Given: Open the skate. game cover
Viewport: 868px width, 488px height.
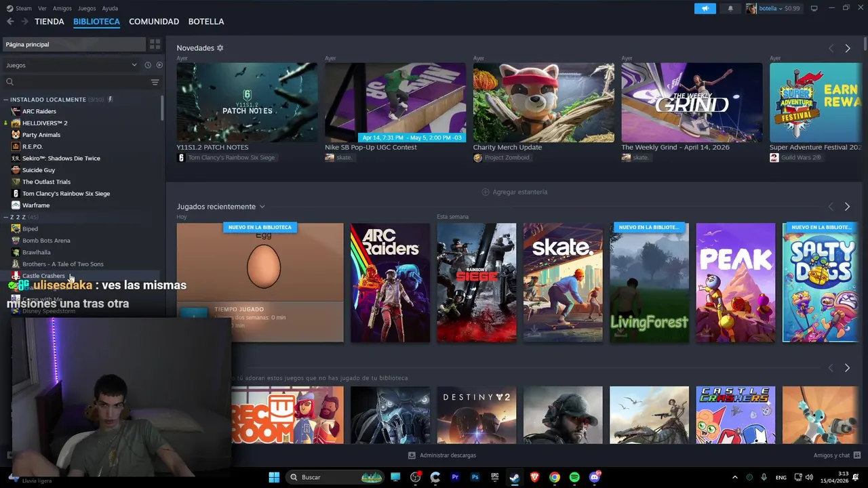Looking at the screenshot, I should (x=563, y=283).
